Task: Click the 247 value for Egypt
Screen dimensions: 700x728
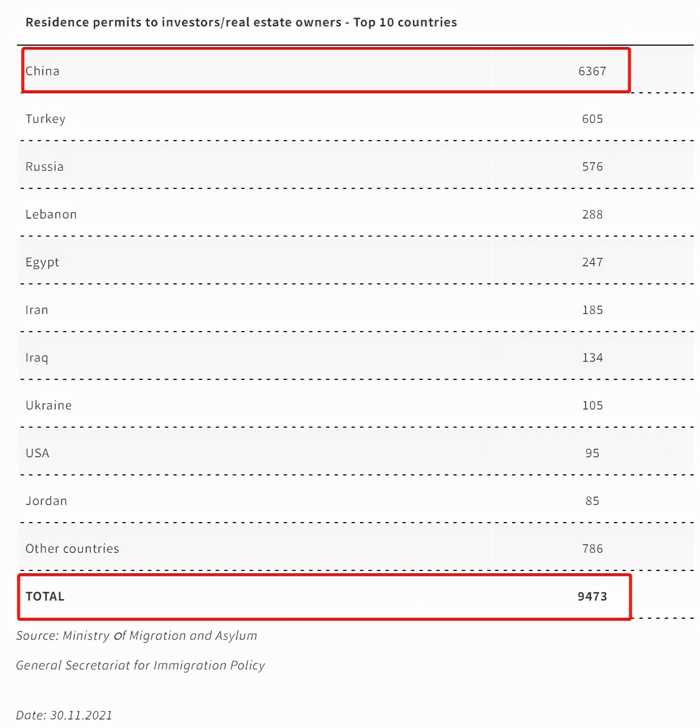Action: [592, 262]
